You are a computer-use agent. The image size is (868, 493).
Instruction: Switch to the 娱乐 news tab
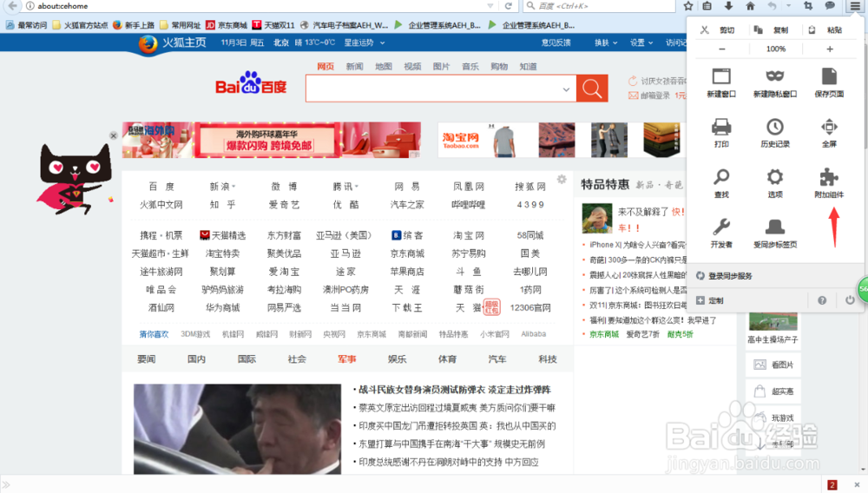click(x=397, y=359)
